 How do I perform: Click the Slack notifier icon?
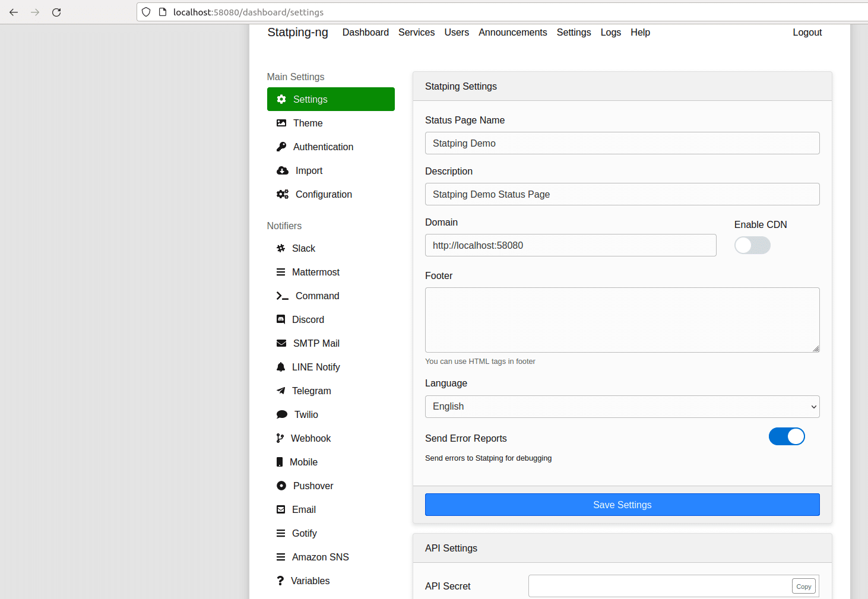(x=281, y=248)
